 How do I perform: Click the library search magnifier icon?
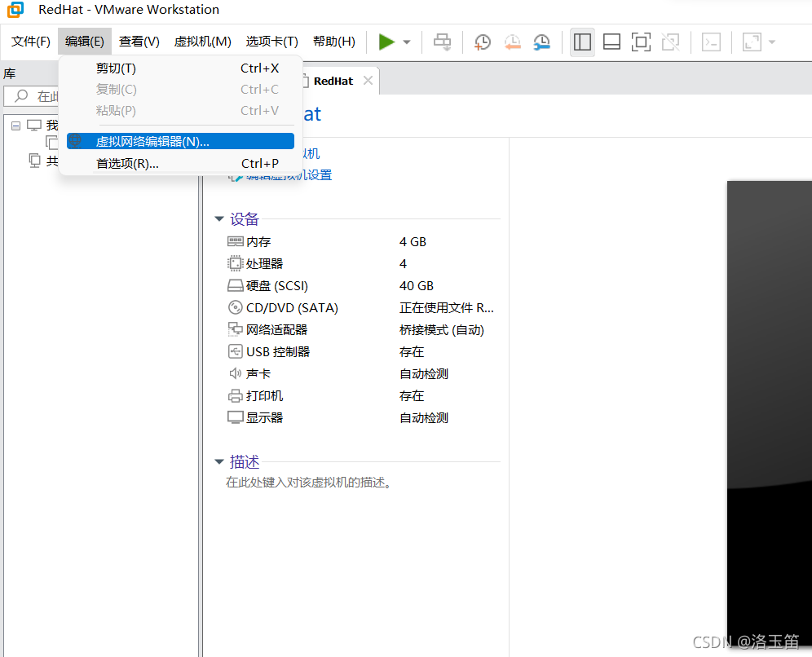point(21,96)
